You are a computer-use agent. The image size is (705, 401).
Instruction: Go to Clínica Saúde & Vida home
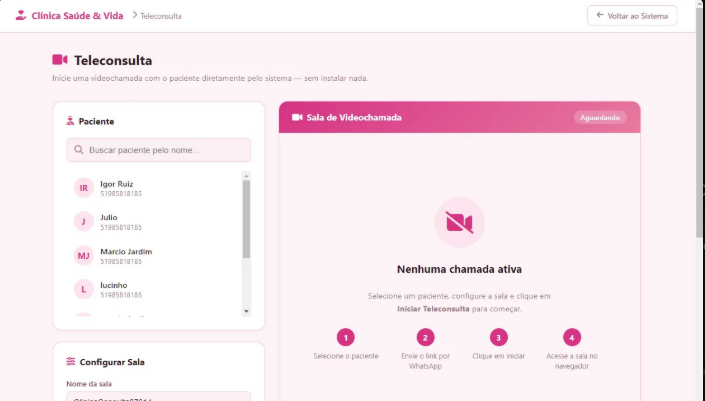(x=77, y=16)
